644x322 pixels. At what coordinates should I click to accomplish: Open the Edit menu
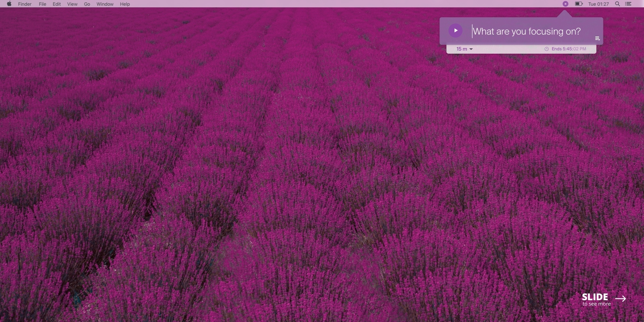click(x=57, y=4)
